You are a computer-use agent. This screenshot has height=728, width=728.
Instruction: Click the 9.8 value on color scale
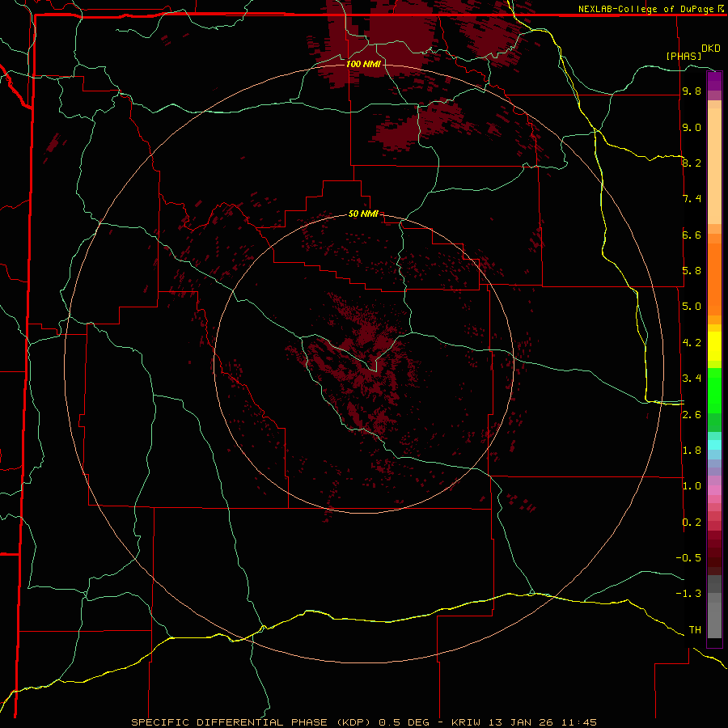coord(692,91)
